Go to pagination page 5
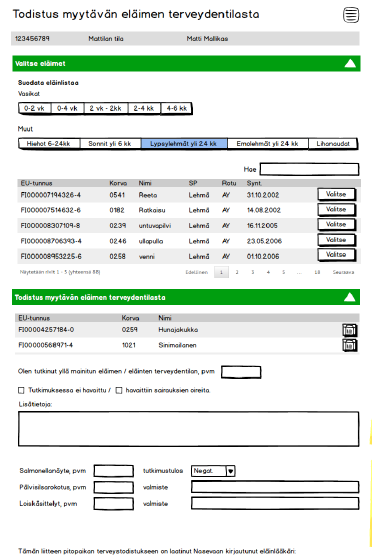Viewport: 372px width, 557px height. (284, 272)
